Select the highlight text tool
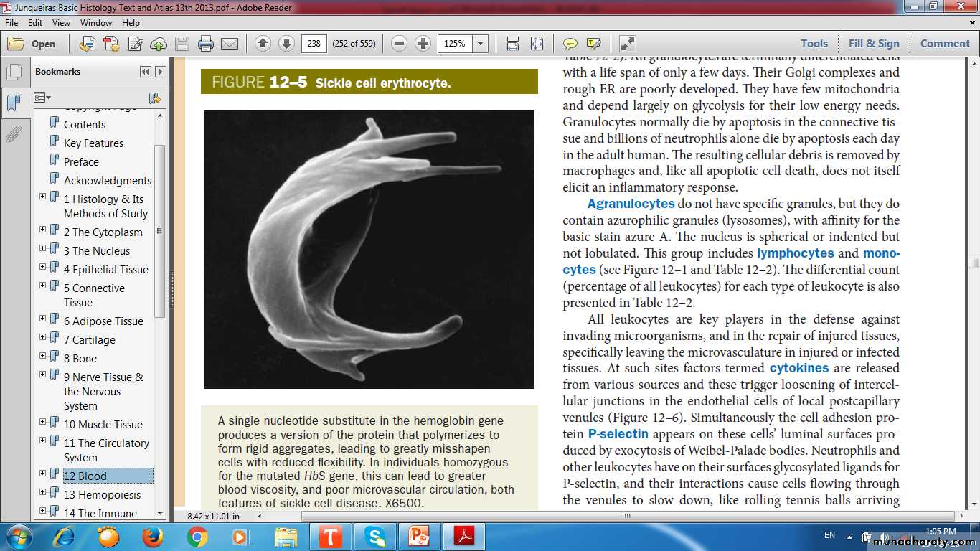The image size is (980, 551). click(593, 44)
